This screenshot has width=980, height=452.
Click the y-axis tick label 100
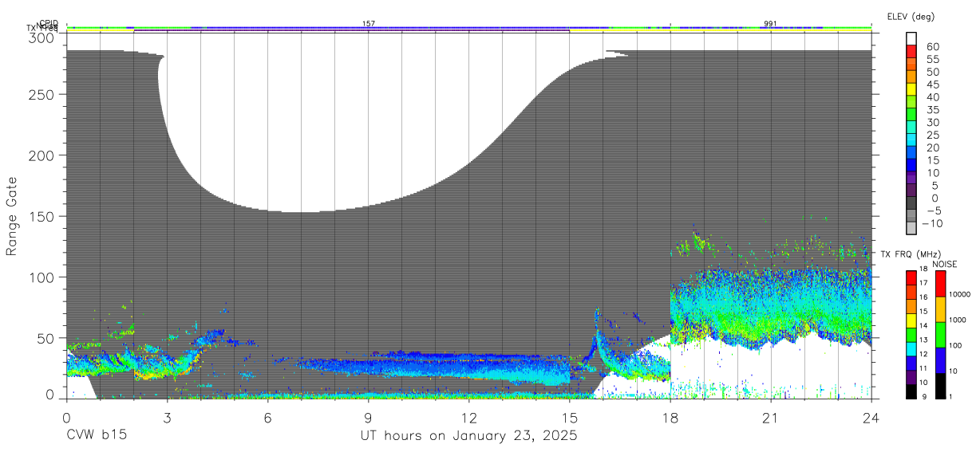pyautogui.click(x=41, y=277)
